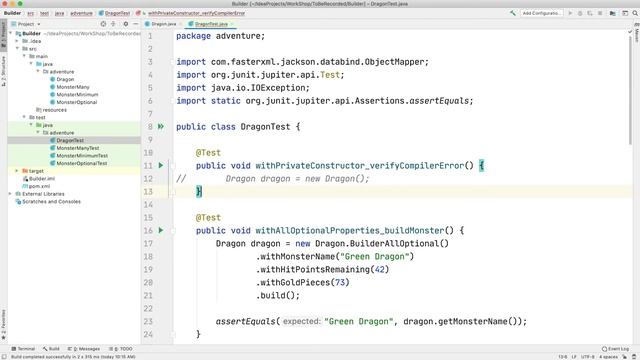Click the Run toolbar play icon

[570, 13]
